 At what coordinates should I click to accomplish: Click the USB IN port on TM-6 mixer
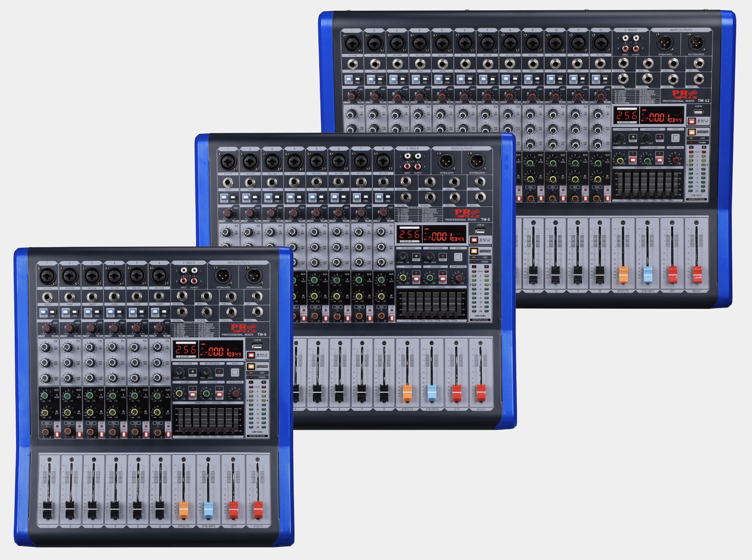[257, 346]
